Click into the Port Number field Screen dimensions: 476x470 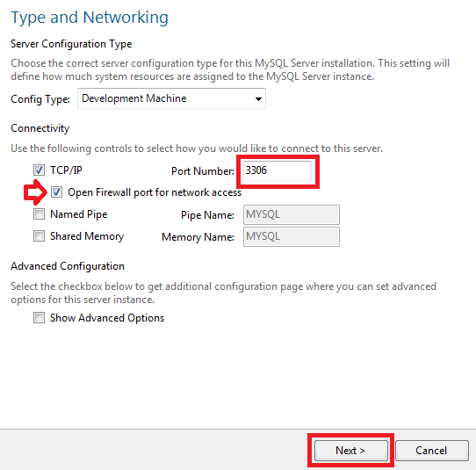coord(278,170)
